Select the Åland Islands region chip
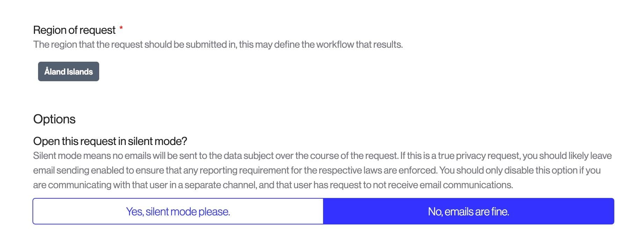Image resolution: width=644 pixels, height=237 pixels. click(x=68, y=71)
